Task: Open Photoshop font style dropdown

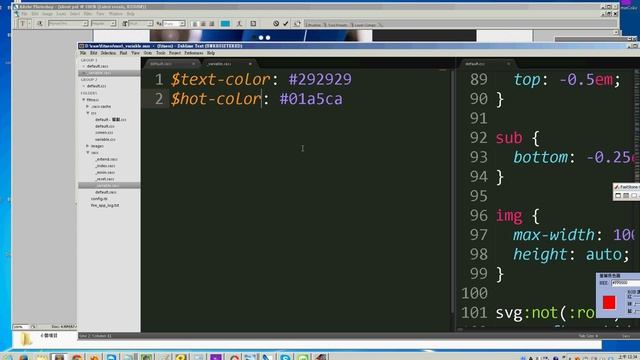Action: pos(104,24)
